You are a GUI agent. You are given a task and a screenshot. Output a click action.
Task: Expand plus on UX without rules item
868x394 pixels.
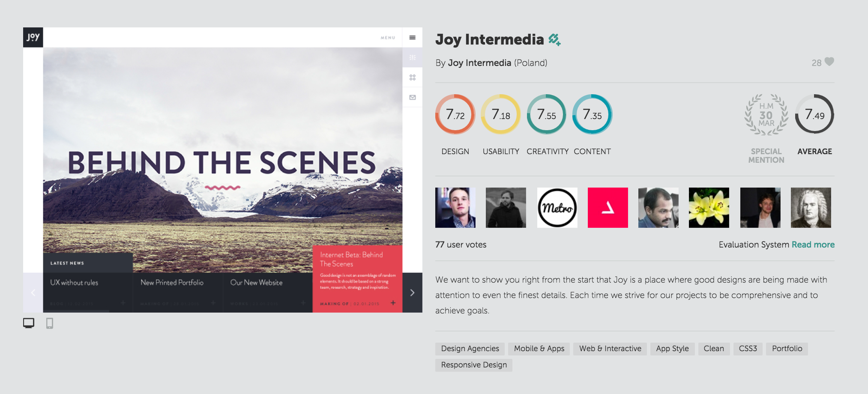[x=123, y=303]
